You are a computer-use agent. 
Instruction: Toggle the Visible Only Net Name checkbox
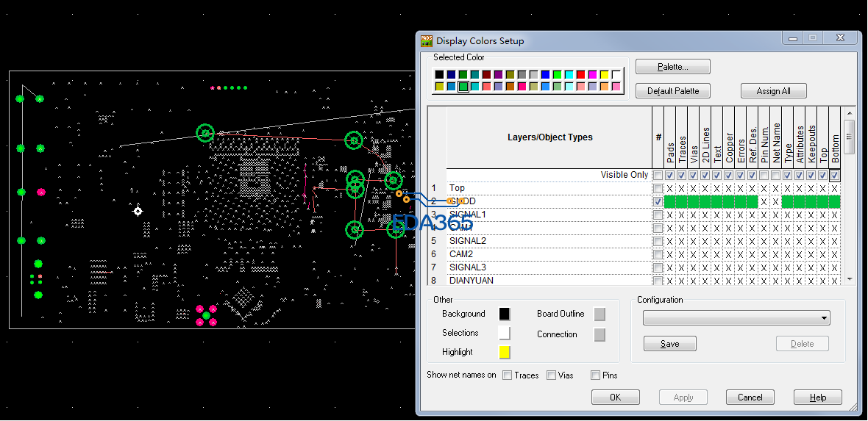[775, 175]
